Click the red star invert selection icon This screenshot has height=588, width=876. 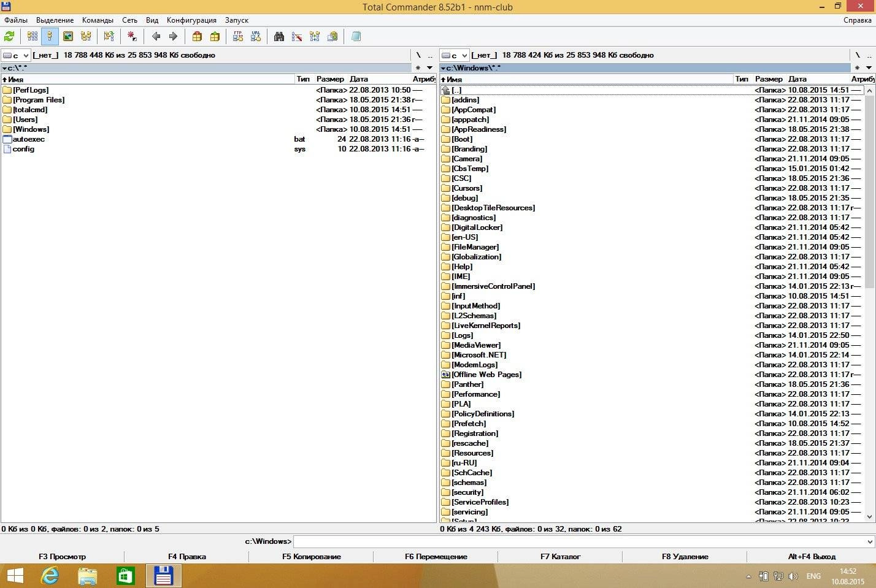[x=132, y=36]
